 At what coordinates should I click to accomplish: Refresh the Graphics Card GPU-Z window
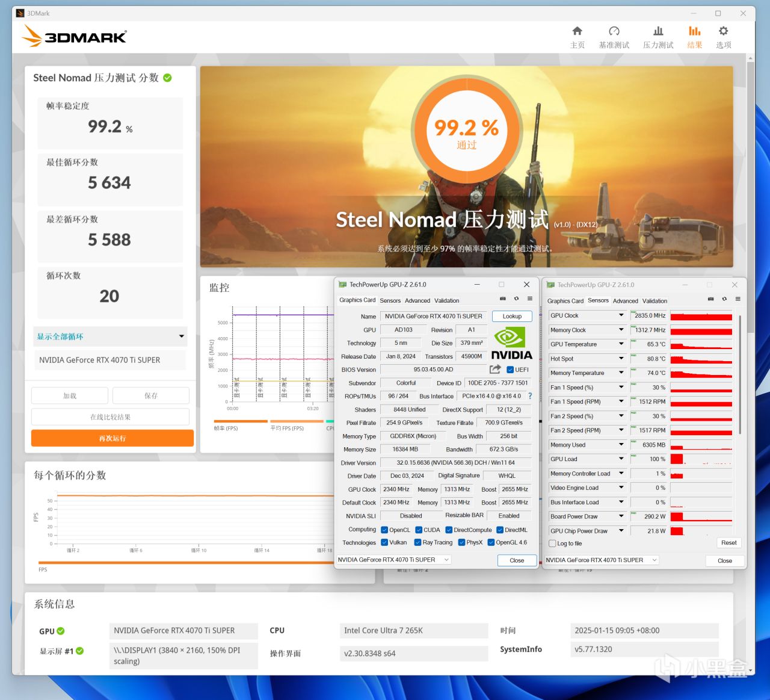[x=516, y=299]
